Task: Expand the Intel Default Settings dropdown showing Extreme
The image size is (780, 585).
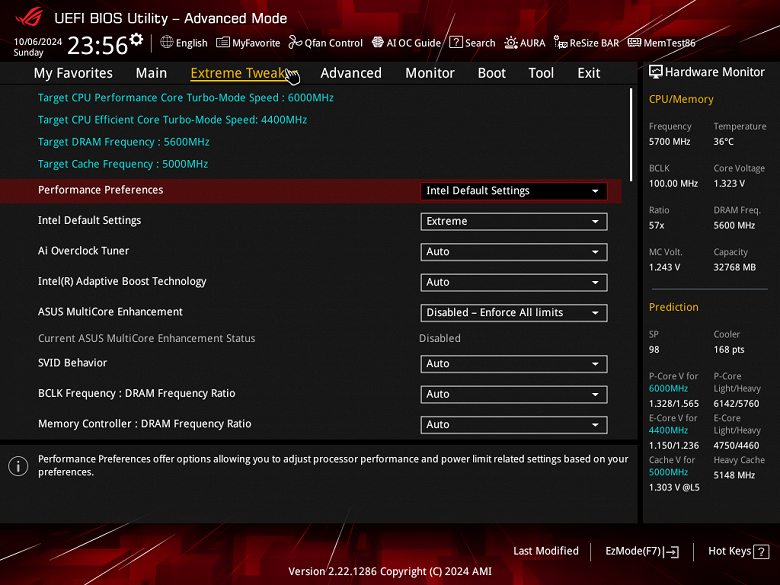Action: point(513,221)
